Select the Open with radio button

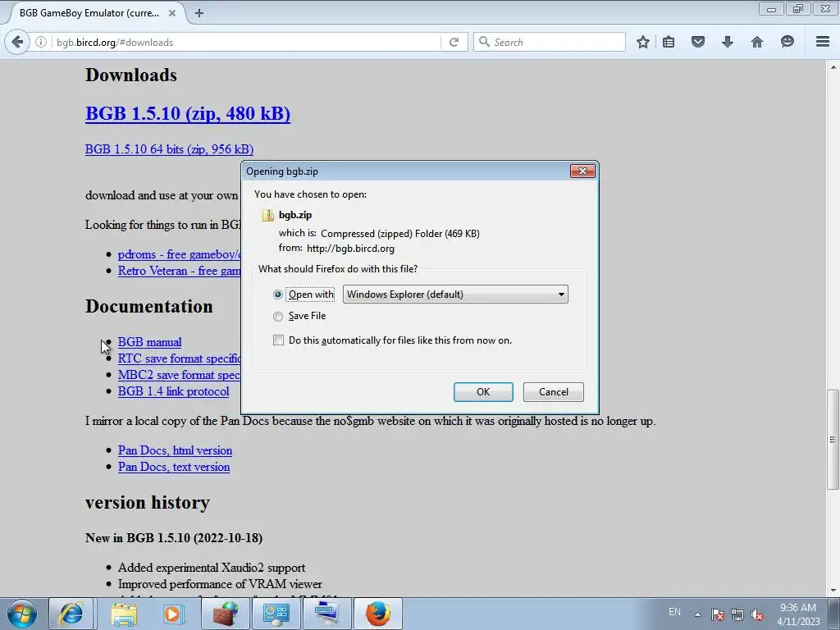[x=277, y=294]
